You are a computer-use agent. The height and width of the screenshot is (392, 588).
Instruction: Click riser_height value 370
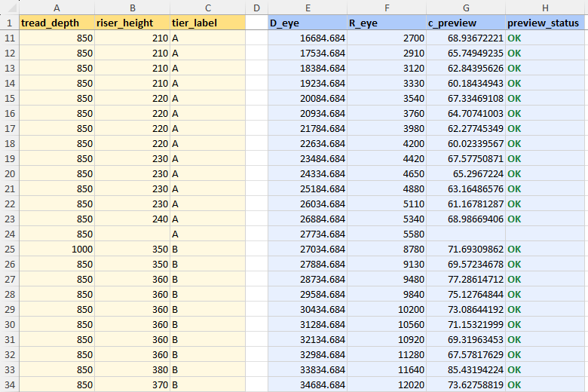(x=133, y=385)
